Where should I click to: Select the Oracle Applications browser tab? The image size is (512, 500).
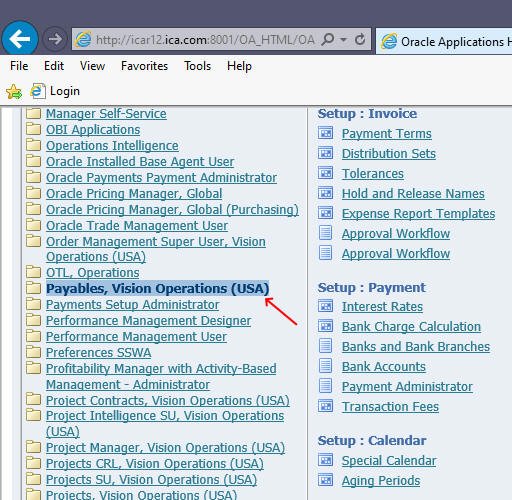(x=445, y=41)
